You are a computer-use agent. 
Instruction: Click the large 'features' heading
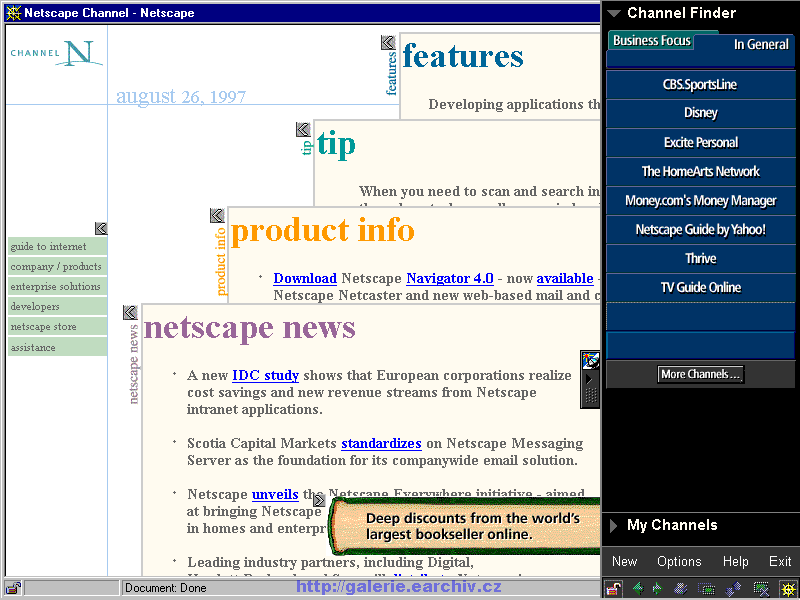(x=463, y=56)
